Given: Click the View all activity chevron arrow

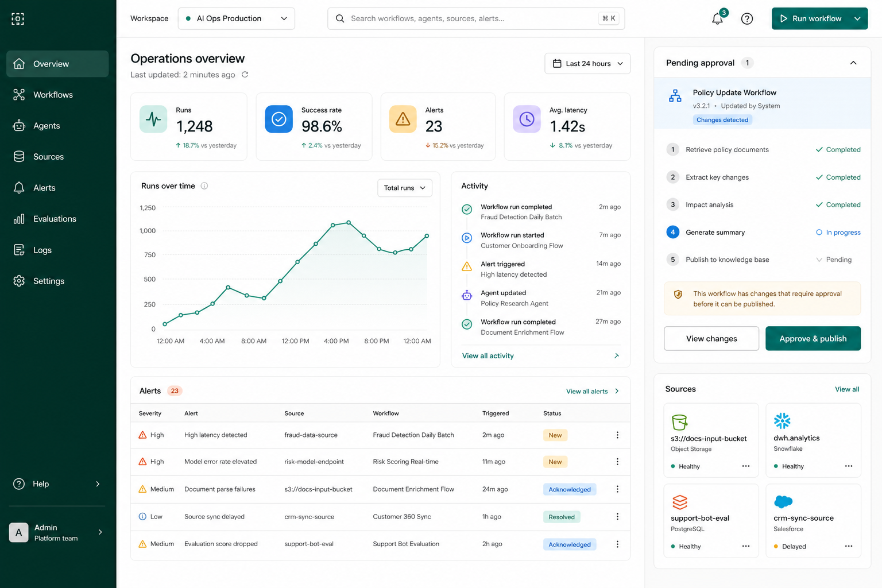Looking at the screenshot, I should point(617,355).
